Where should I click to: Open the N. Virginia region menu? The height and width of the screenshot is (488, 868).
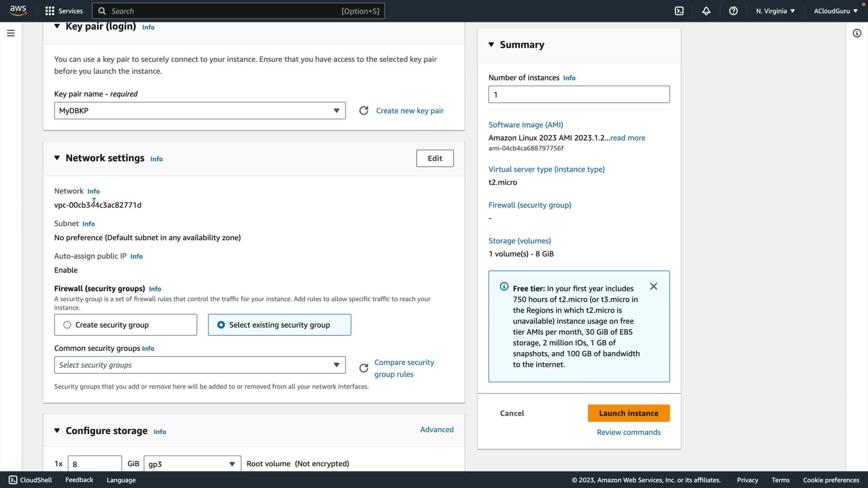[775, 11]
